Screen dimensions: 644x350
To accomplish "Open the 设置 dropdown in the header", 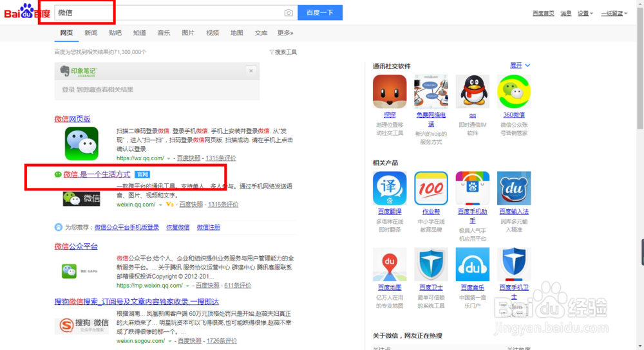I will [585, 14].
